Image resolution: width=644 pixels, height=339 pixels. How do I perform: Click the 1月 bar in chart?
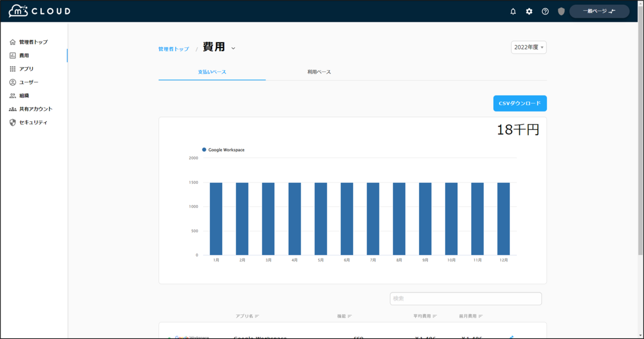click(x=216, y=219)
